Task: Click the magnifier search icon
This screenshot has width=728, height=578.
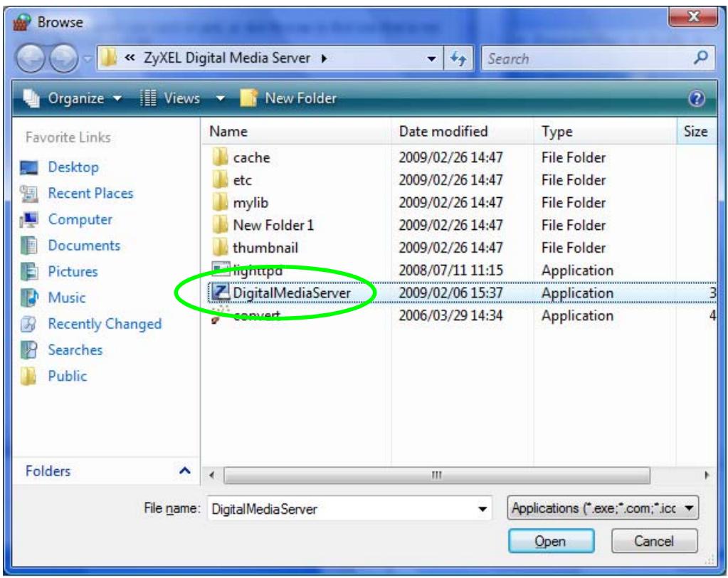Action: (701, 58)
